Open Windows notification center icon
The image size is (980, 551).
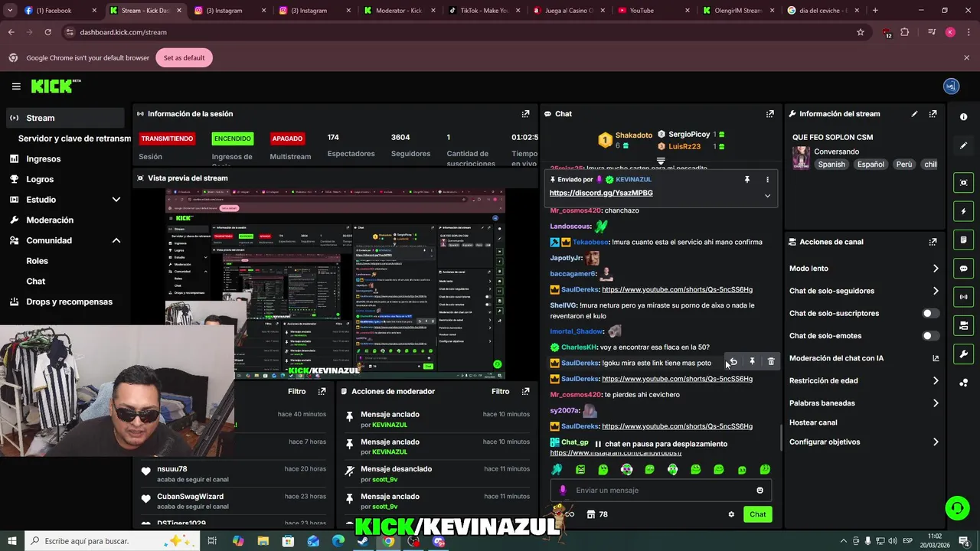click(x=964, y=541)
